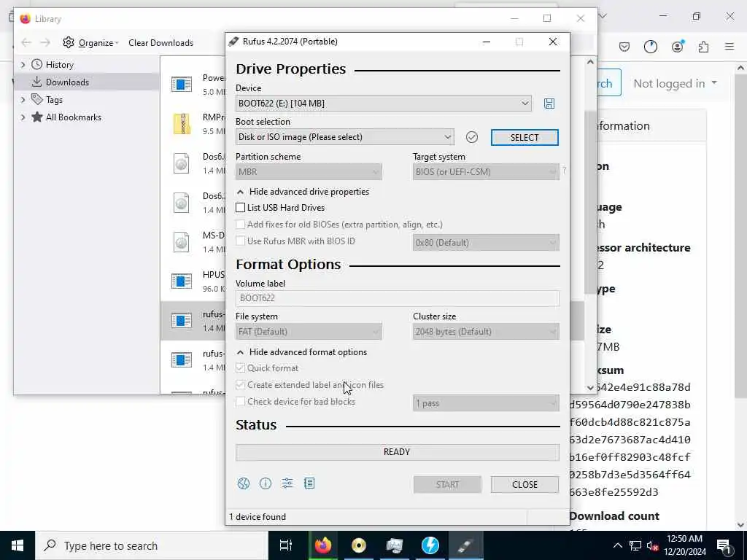Open Firefox hamburger application menu
Viewport: 747px width, 560px height.
[729, 47]
